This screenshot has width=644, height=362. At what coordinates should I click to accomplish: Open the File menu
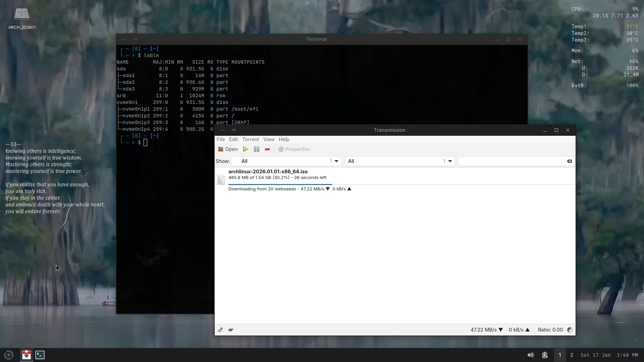220,139
